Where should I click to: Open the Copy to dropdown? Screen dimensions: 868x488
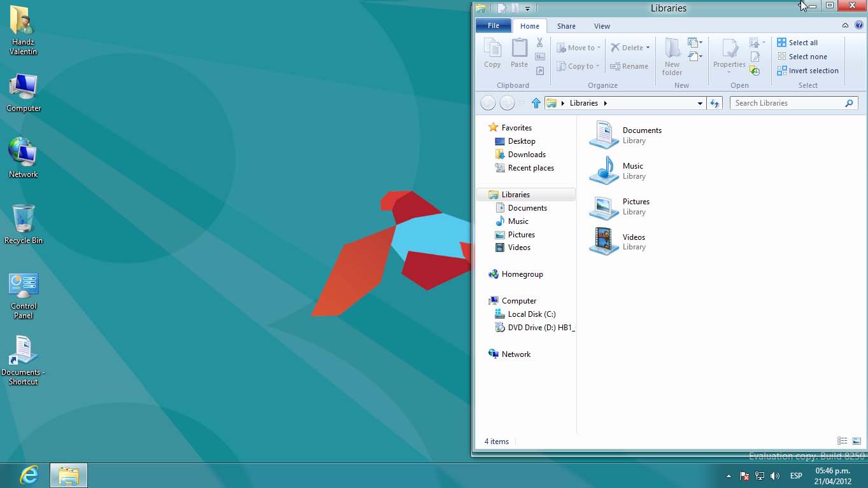578,66
